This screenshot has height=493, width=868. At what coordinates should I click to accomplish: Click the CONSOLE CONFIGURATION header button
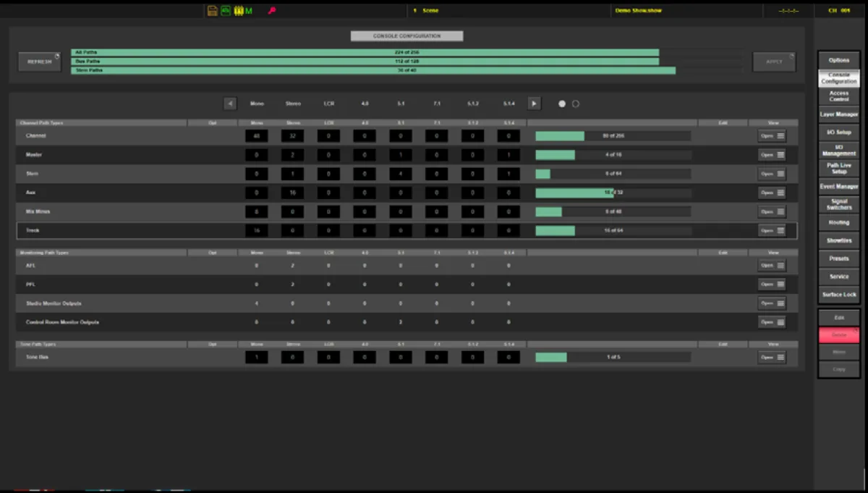(x=407, y=35)
